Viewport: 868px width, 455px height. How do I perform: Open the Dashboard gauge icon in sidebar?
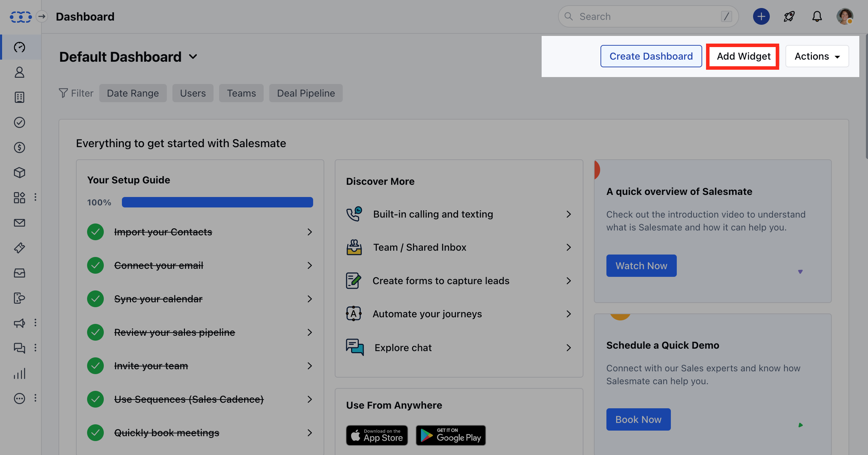point(20,47)
